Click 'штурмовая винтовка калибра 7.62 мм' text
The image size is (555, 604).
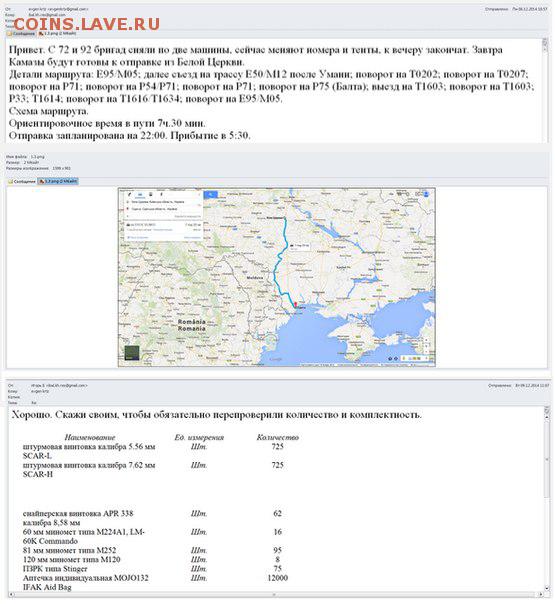(x=89, y=465)
